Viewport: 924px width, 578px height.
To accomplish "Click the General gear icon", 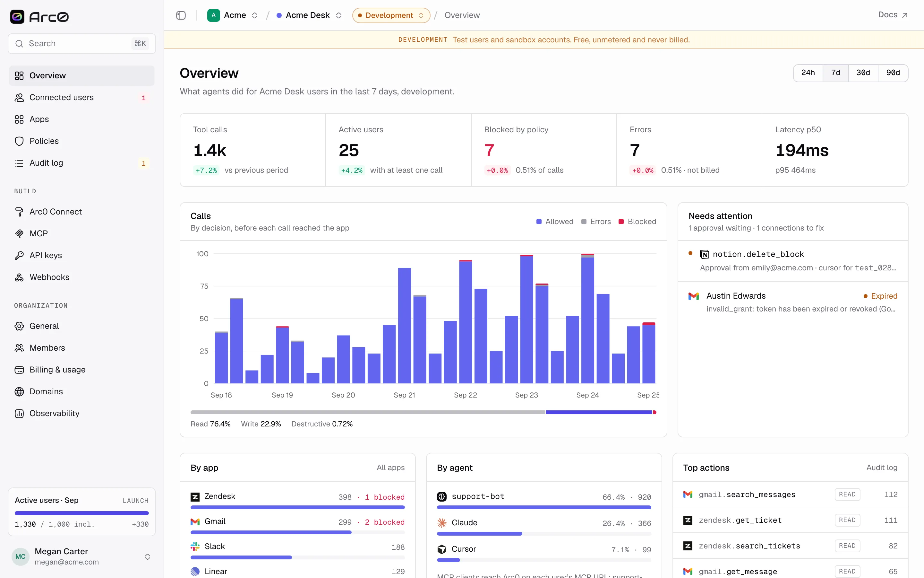I will (x=19, y=326).
